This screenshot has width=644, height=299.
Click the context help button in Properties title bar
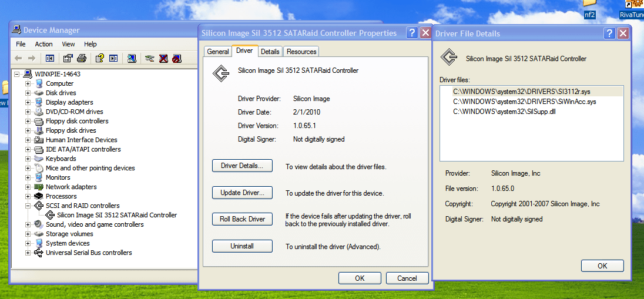pyautogui.click(x=412, y=33)
